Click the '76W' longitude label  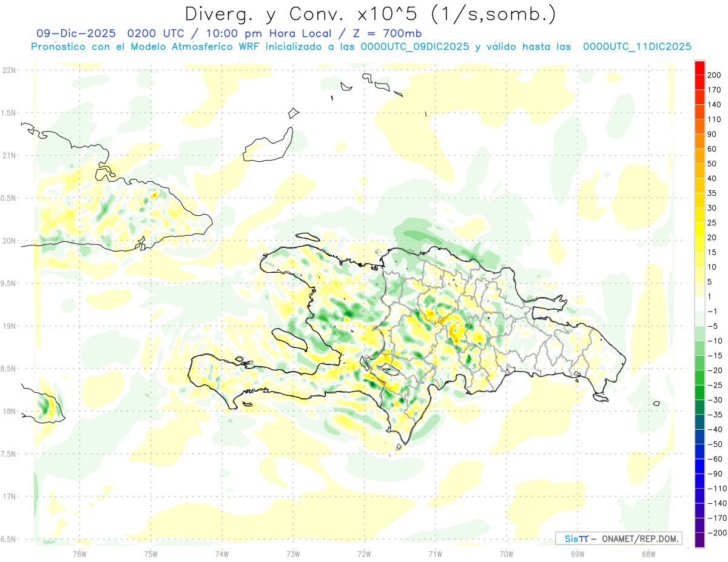point(79,554)
